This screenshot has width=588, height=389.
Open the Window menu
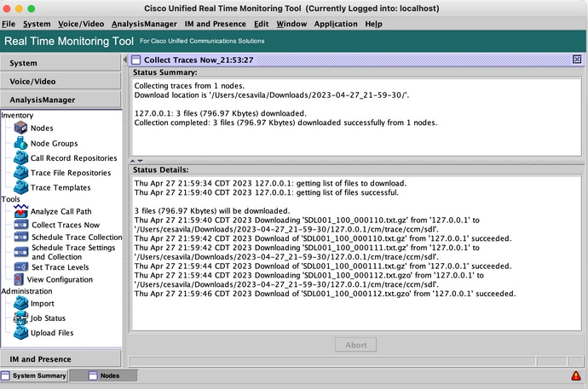coord(291,24)
